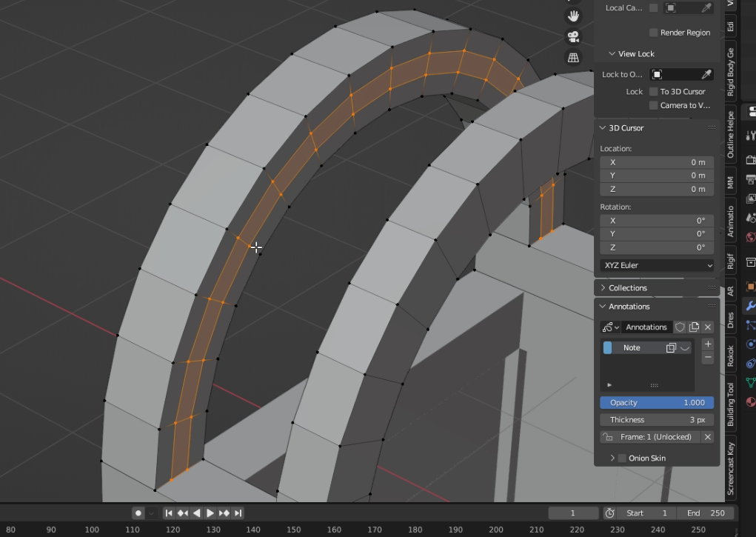Open the View Layer properties tab
Image resolution: width=756 pixels, height=537 pixels.
(751, 199)
